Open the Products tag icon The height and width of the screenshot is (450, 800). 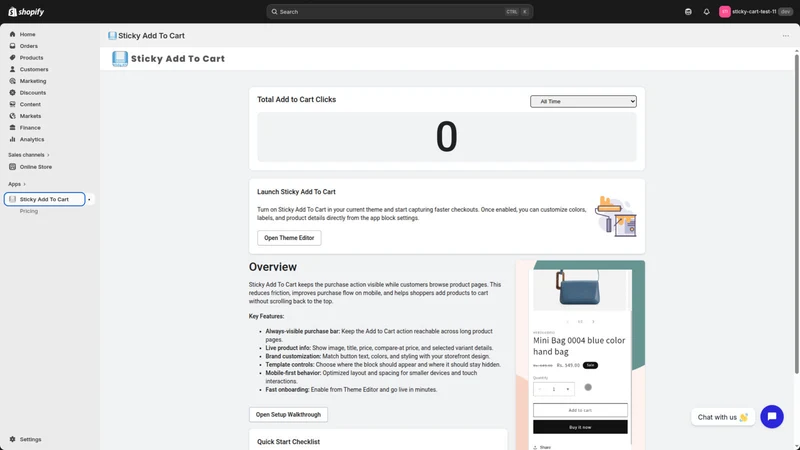[x=12, y=58]
